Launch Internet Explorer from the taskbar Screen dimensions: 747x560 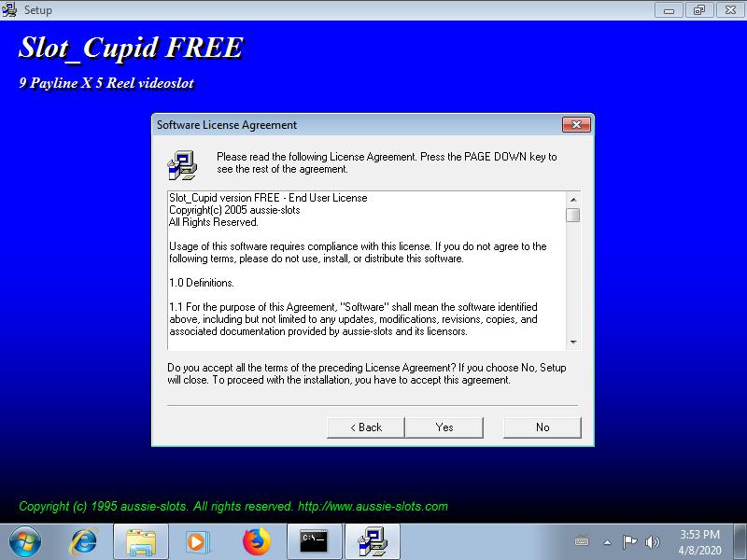click(84, 542)
